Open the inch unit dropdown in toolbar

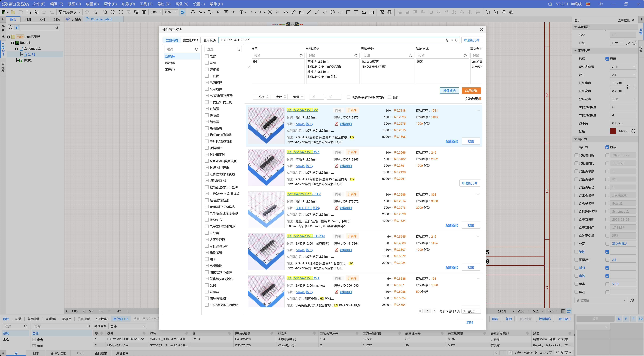click(x=171, y=12)
